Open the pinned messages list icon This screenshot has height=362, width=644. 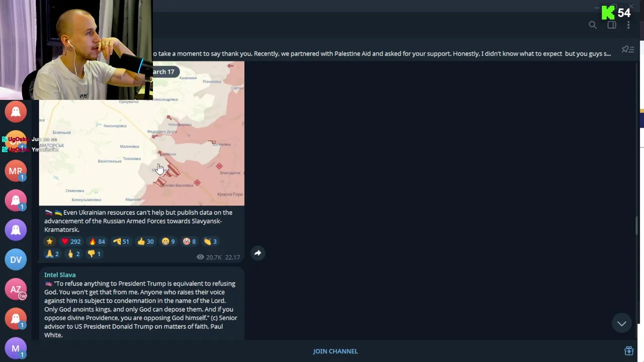point(628,49)
